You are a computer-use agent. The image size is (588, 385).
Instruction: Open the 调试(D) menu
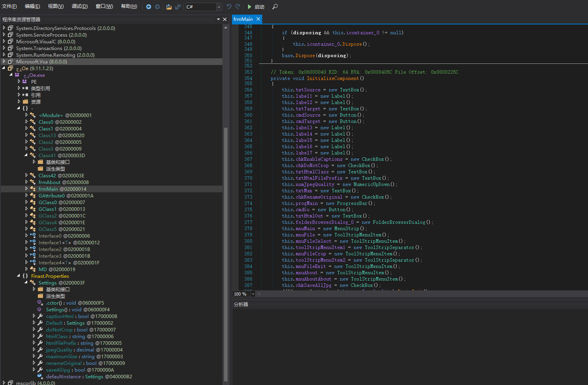pos(80,6)
